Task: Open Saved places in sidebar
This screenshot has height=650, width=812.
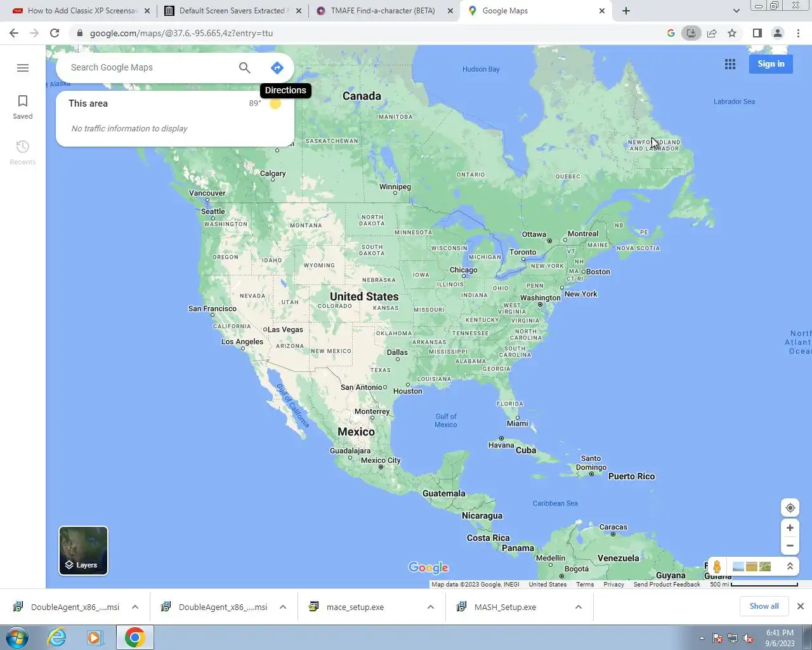Action: coord(23,107)
